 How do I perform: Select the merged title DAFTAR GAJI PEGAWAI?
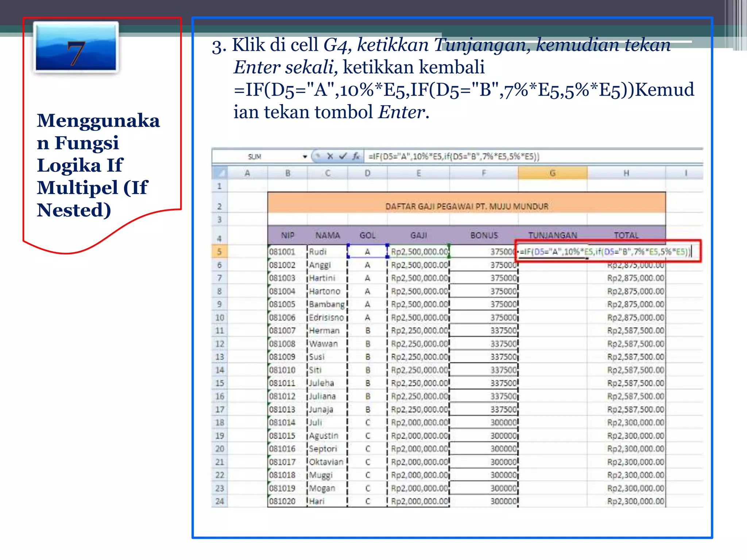pos(466,206)
